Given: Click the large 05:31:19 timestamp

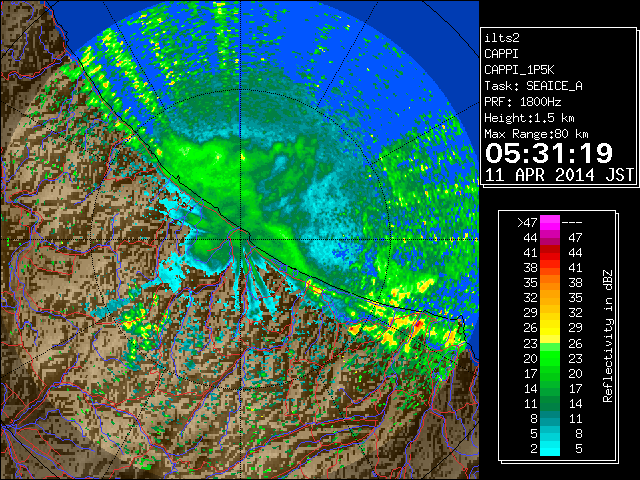Looking at the screenshot, I should click(x=549, y=153).
